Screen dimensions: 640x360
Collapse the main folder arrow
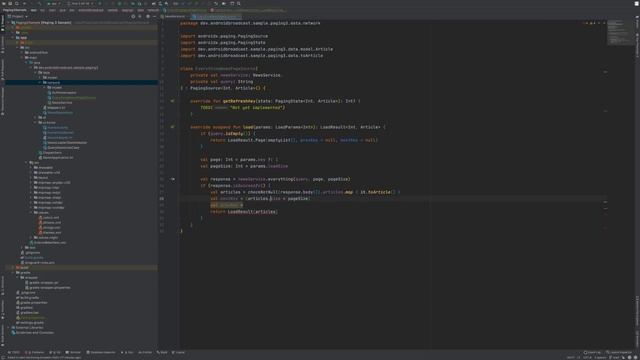point(22,58)
